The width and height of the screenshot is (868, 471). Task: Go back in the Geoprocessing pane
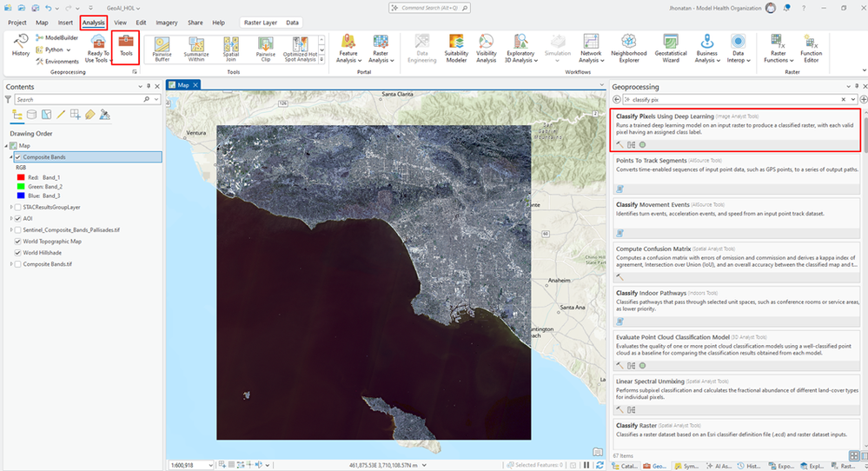pyautogui.click(x=617, y=100)
